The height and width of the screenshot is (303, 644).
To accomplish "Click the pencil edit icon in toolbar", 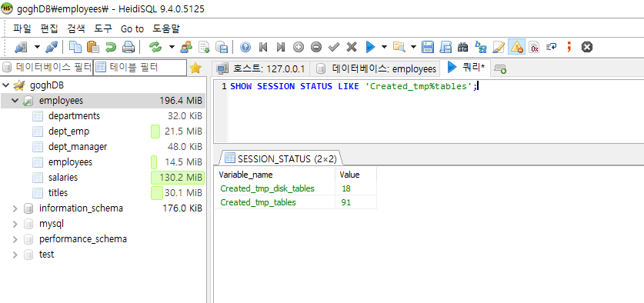I will point(499,47).
